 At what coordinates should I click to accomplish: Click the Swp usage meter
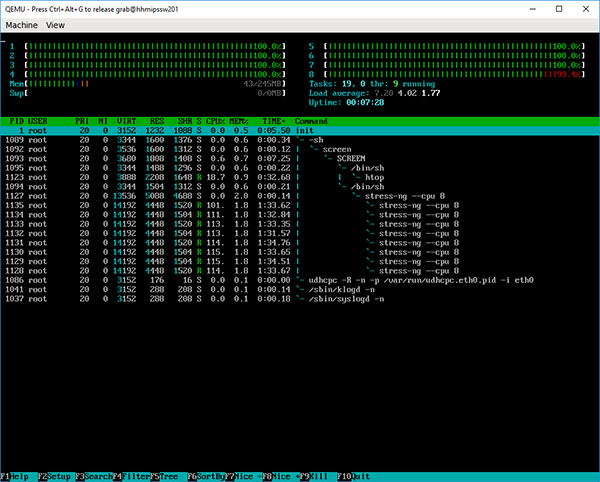click(148, 93)
